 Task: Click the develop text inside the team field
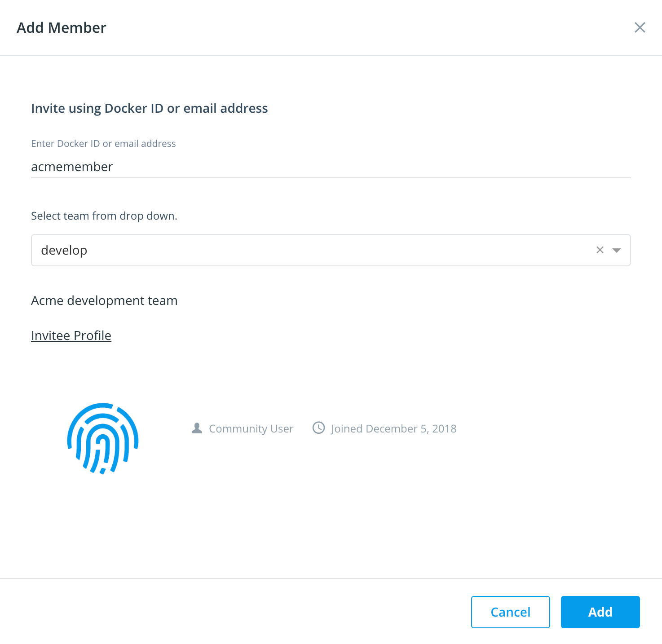pyautogui.click(x=64, y=250)
